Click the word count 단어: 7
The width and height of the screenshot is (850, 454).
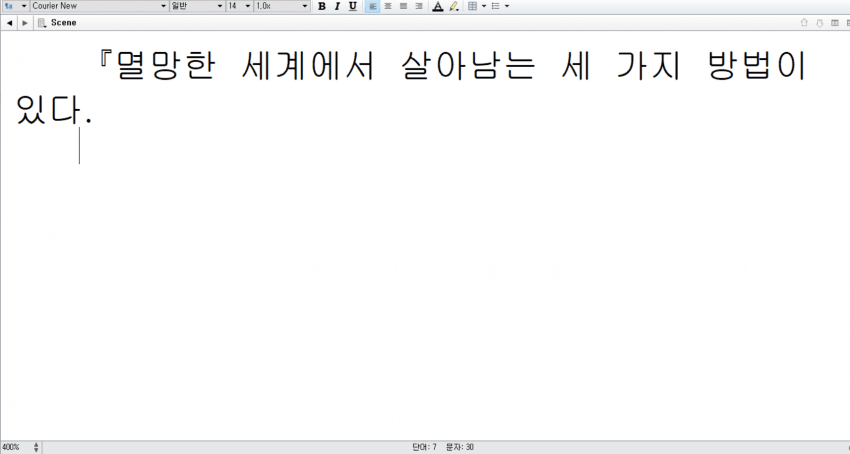click(424, 447)
